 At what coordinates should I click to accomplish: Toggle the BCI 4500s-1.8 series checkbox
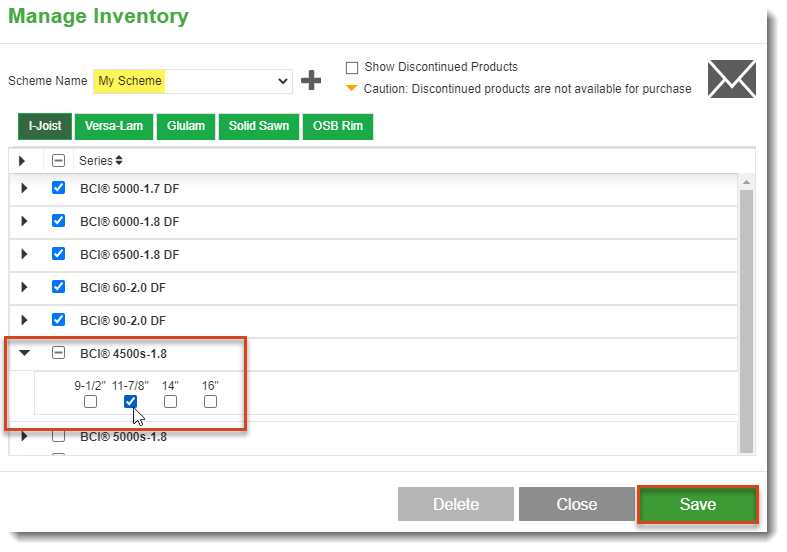58,353
